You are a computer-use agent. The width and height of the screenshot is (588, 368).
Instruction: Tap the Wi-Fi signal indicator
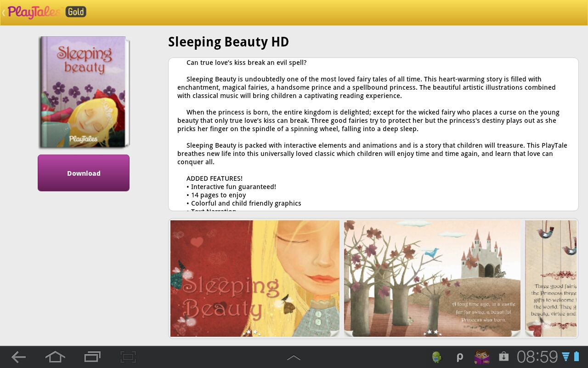click(566, 356)
